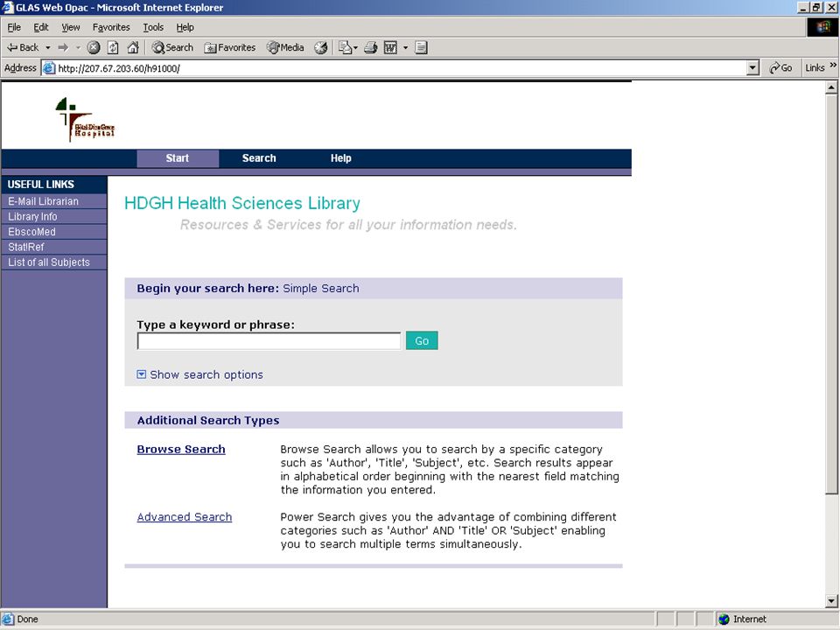Click the Windows flag throbber icon

tap(822, 27)
